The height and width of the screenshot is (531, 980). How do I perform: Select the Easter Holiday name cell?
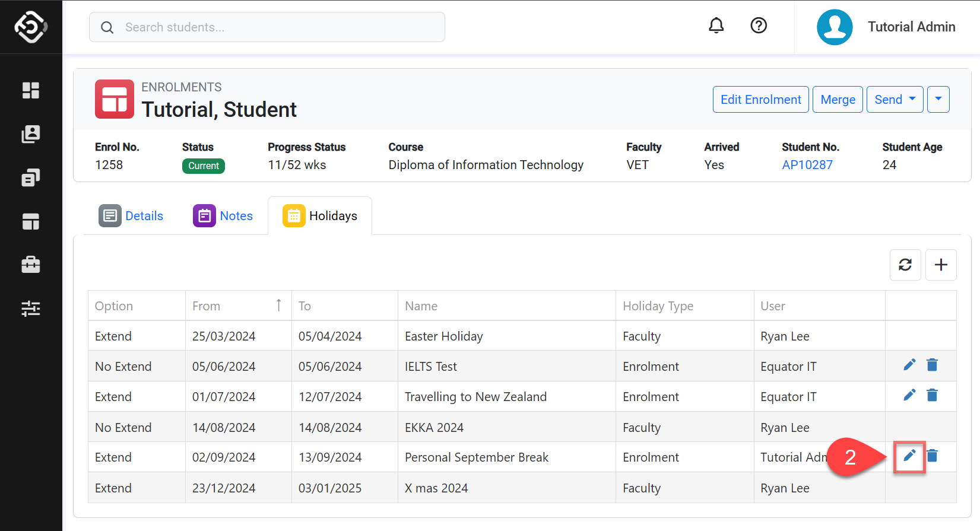pyautogui.click(x=507, y=336)
